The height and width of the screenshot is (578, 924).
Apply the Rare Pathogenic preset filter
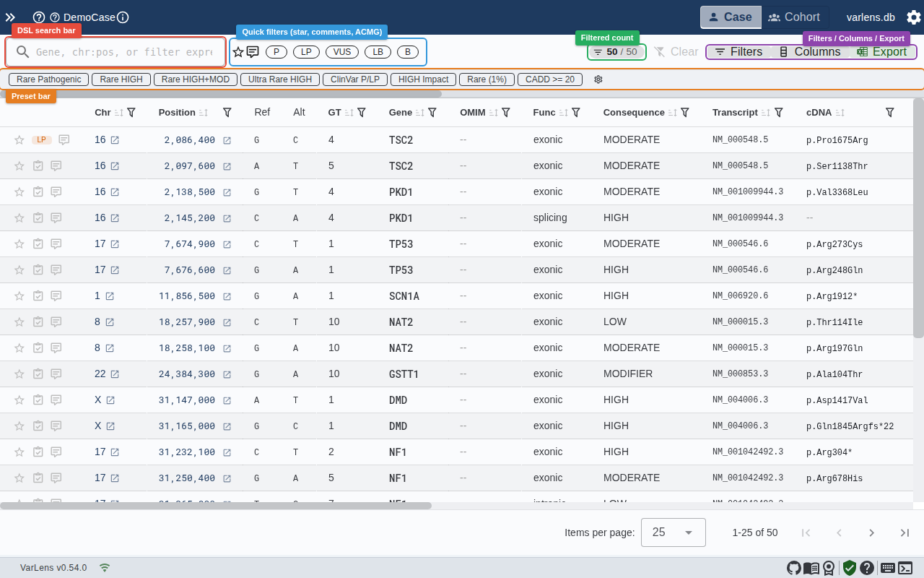point(48,79)
